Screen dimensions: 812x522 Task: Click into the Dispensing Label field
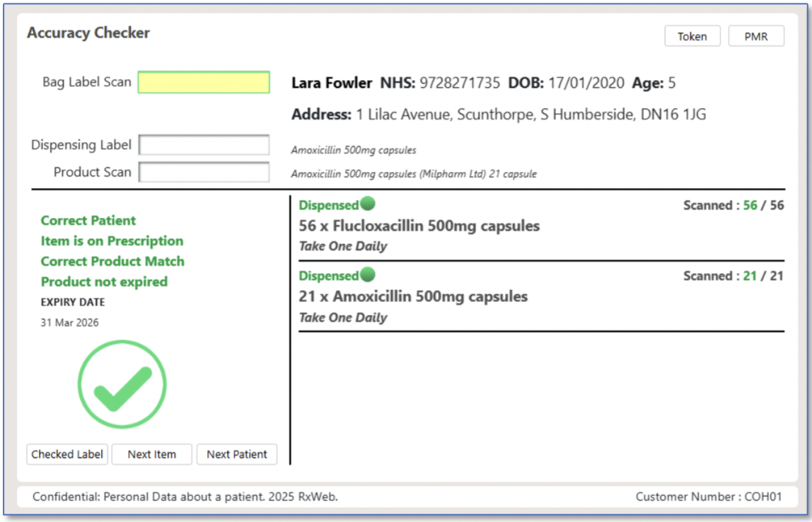[204, 145]
